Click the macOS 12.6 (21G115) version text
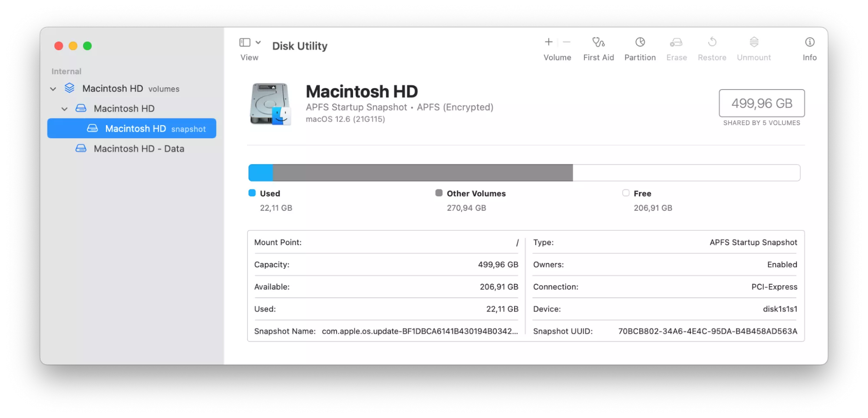Screen dimensions: 868x418 click(x=345, y=119)
